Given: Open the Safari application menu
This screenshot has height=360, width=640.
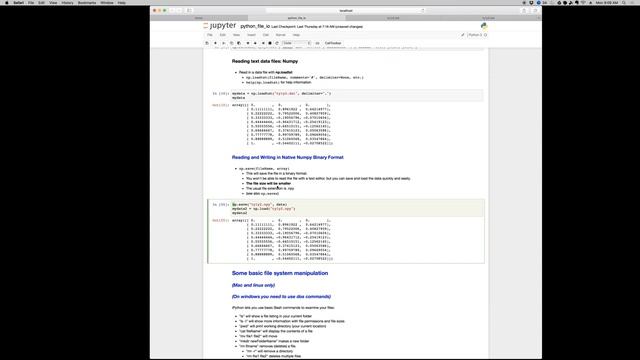Looking at the screenshot, I should (x=18, y=2).
